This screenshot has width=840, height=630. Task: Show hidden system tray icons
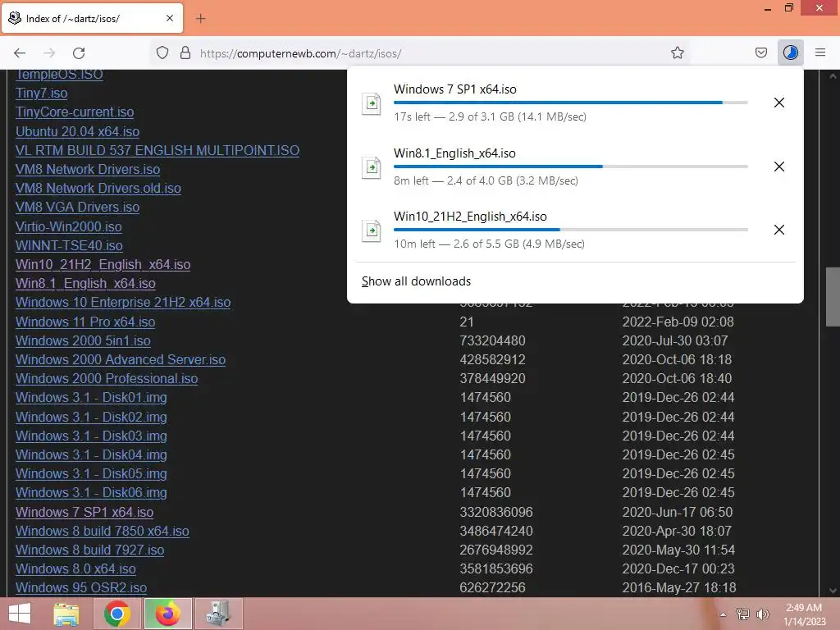click(x=723, y=614)
